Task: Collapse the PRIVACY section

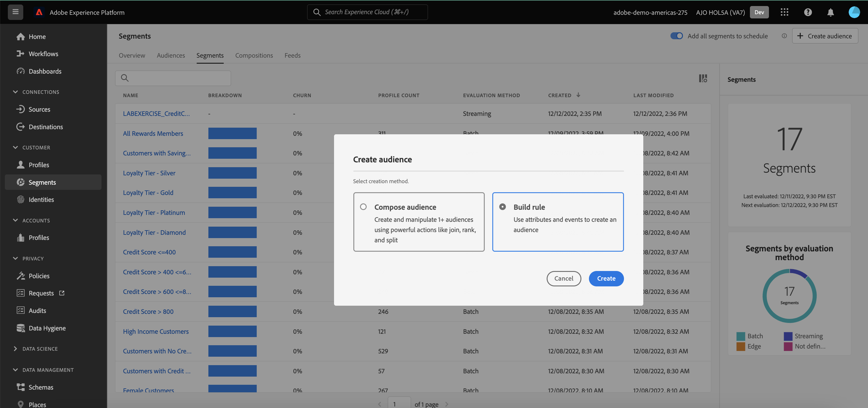Action: [15, 258]
